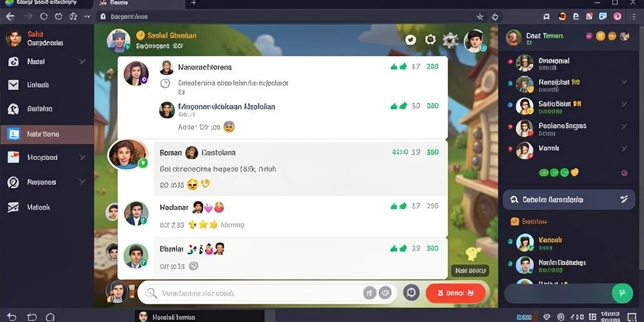
Task: Click the Nar aoauu button
Action: 470,270
